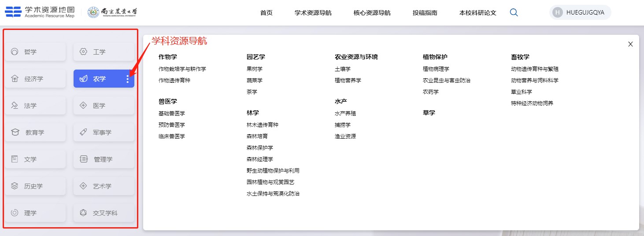Go to the 投稿指南 menu item
Image resolution: width=644 pixels, height=236 pixels.
425,13
